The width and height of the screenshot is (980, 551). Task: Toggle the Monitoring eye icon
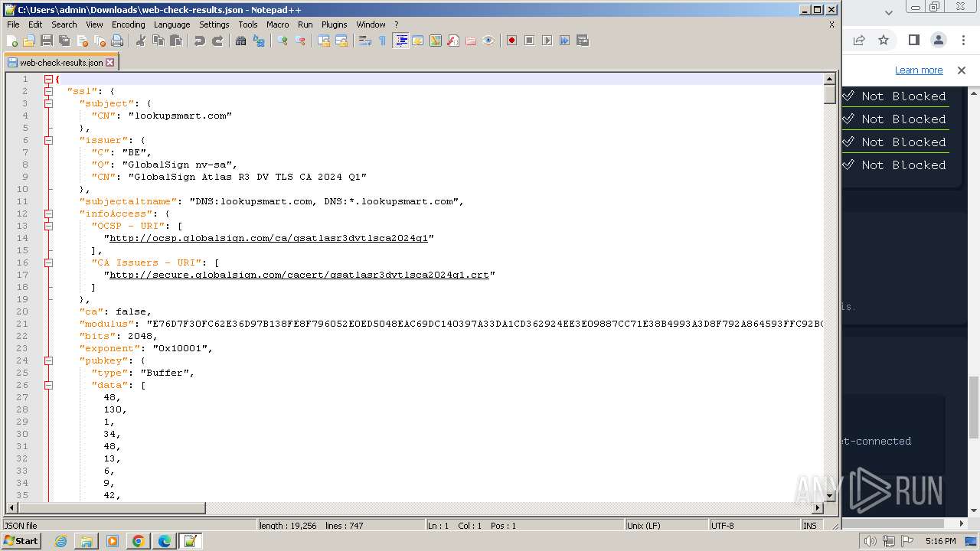[x=488, y=41]
